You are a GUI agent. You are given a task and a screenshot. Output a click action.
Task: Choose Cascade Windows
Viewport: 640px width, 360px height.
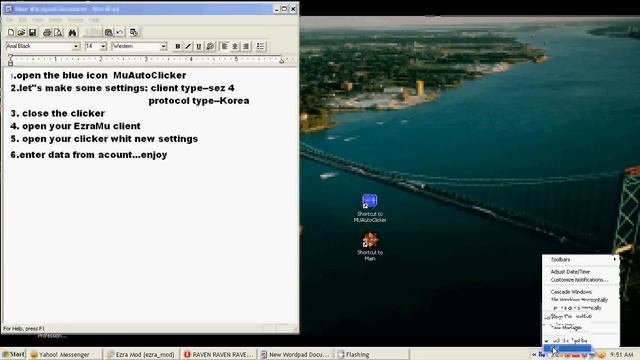click(x=580, y=292)
